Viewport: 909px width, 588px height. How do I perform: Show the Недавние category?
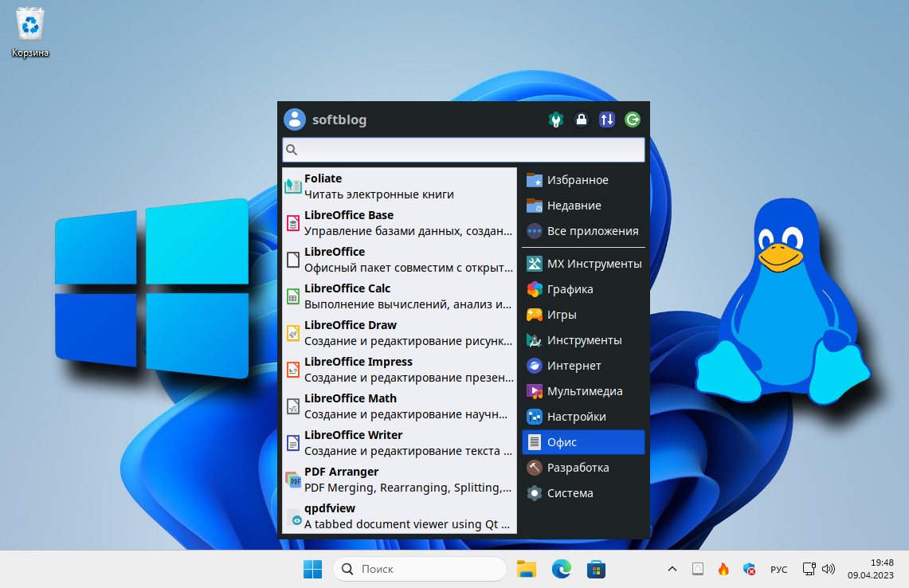583,206
